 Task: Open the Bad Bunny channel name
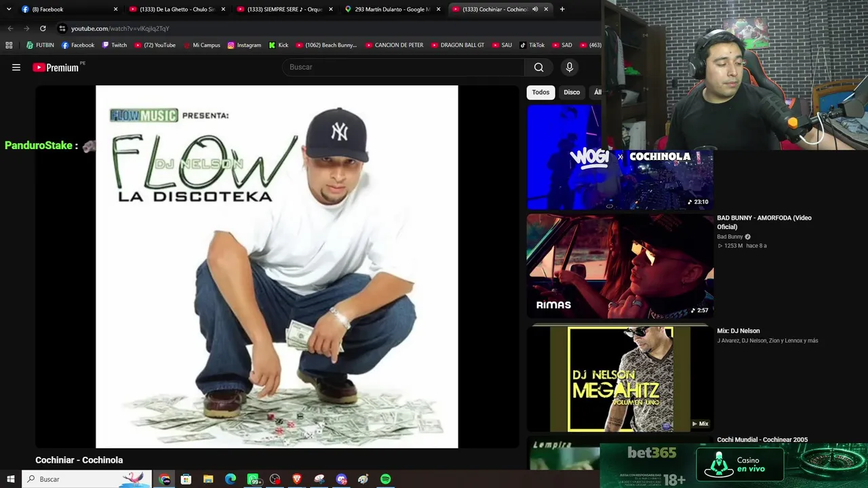coord(730,237)
